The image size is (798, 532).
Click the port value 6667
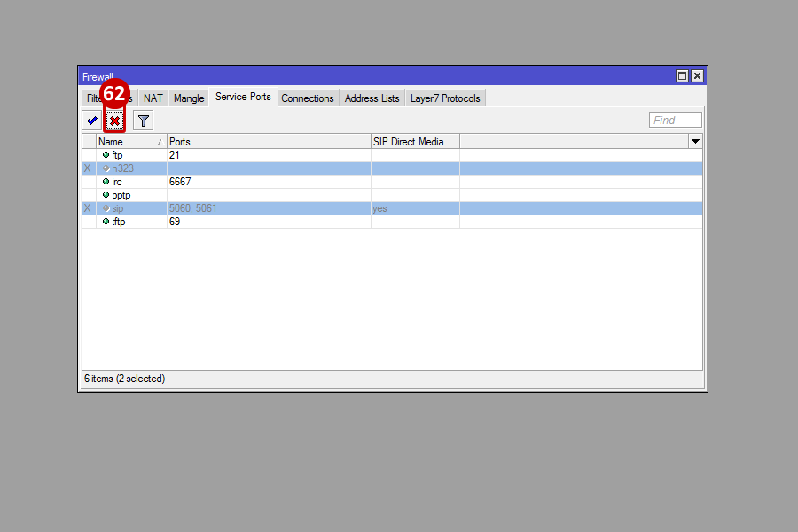[180, 182]
